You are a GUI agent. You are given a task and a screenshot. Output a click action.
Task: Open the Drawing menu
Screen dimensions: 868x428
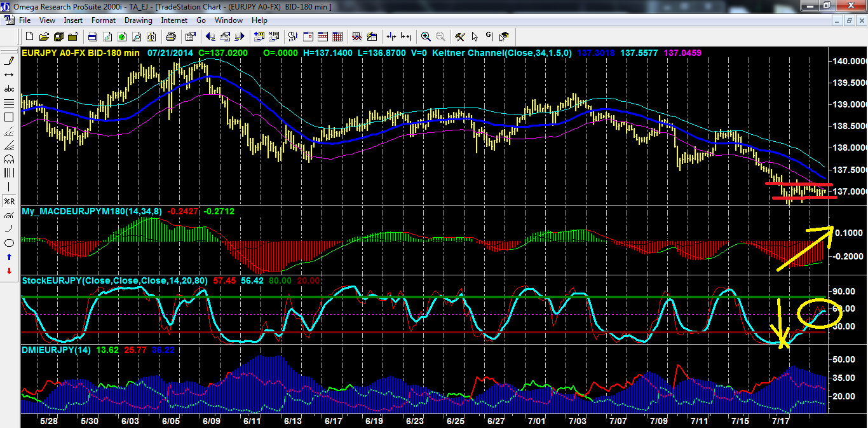click(138, 20)
